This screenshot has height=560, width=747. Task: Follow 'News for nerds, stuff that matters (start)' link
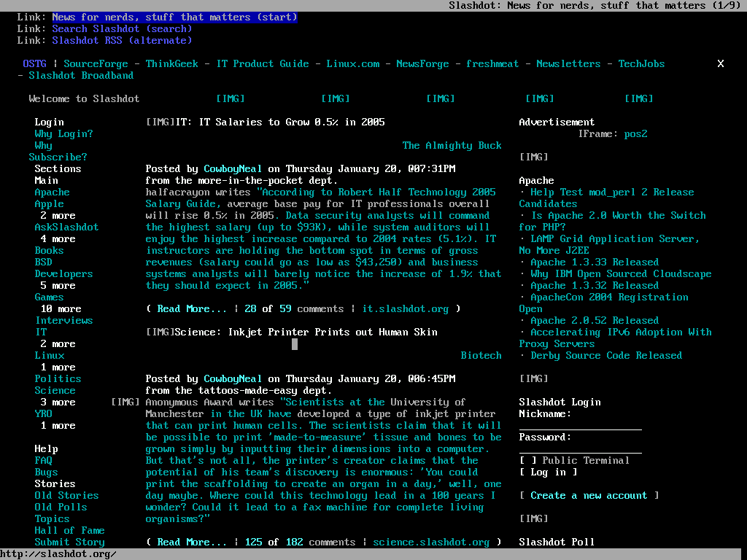tap(174, 17)
